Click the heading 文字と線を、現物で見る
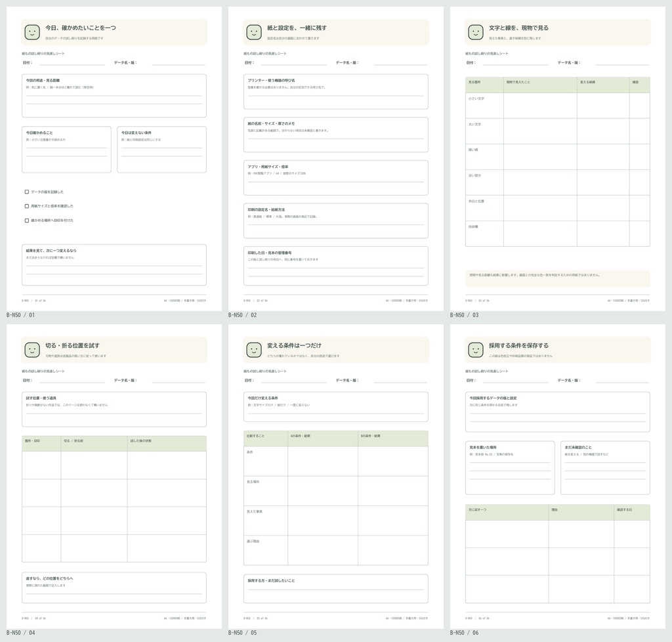 pos(518,28)
